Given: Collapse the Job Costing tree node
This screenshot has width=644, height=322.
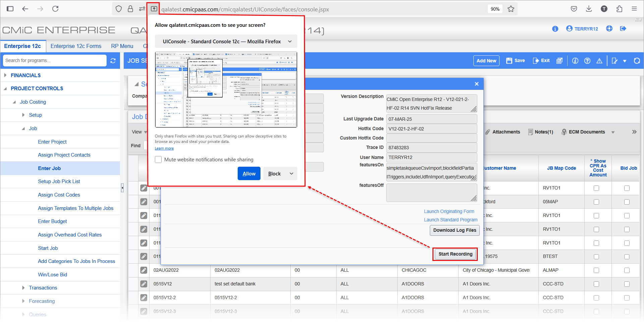Looking at the screenshot, I should (14, 102).
